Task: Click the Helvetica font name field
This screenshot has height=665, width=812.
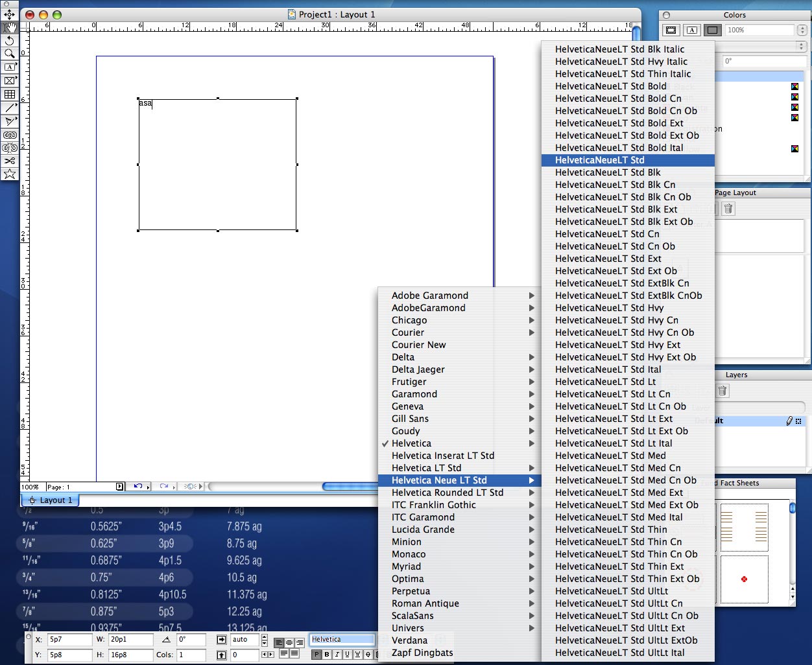Action: [x=342, y=640]
